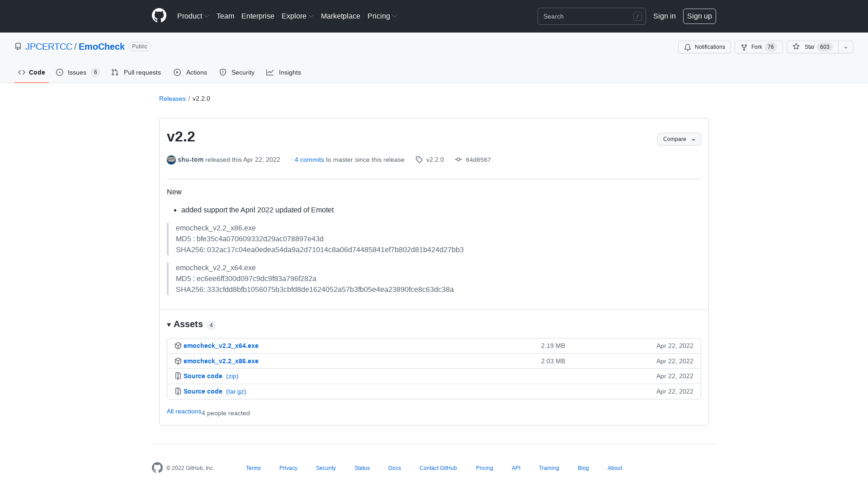The image size is (868, 488).
Task: Click the repository icon beside JPCERTCC
Action: [x=18, y=47]
